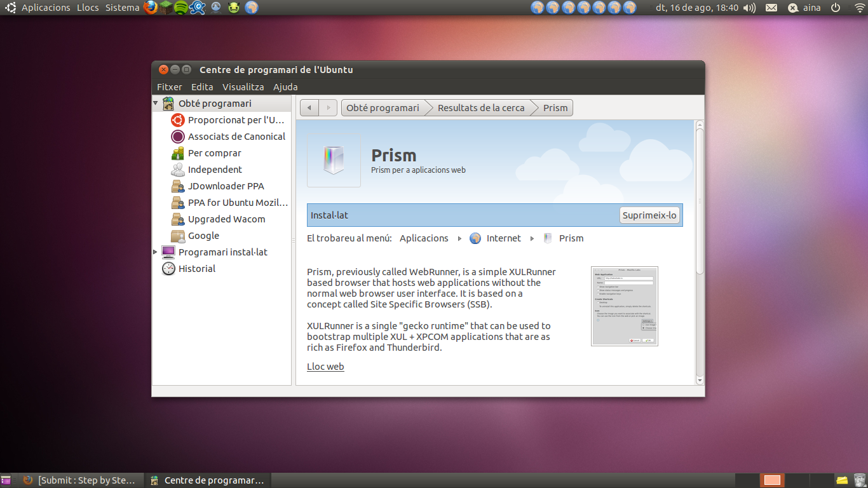Viewport: 868px width, 488px height.
Task: Open the Visualitza menu
Action: tap(243, 86)
